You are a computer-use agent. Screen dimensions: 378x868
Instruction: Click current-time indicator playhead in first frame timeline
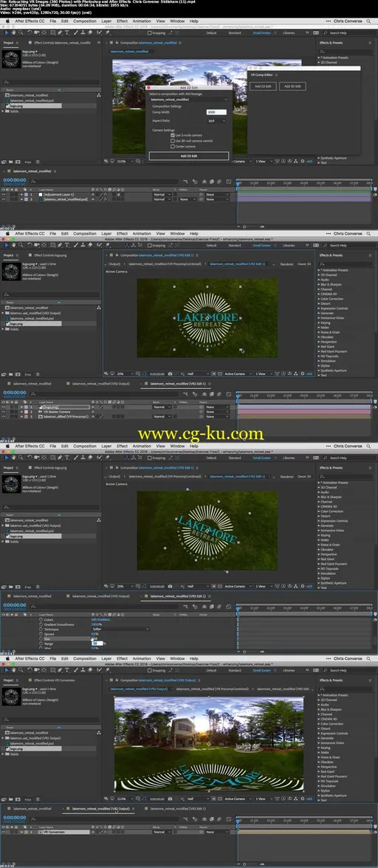(x=238, y=183)
